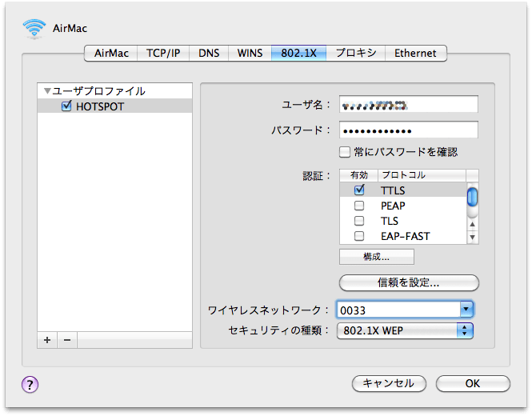
Task: Click the AirMac Wi-Fi icon
Action: coord(34,29)
